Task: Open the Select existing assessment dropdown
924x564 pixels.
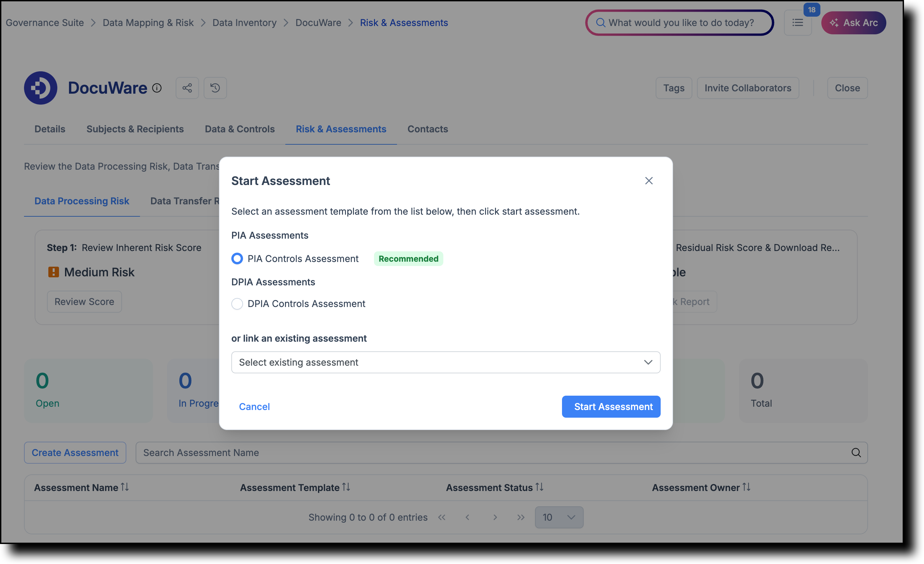Action: (x=445, y=362)
